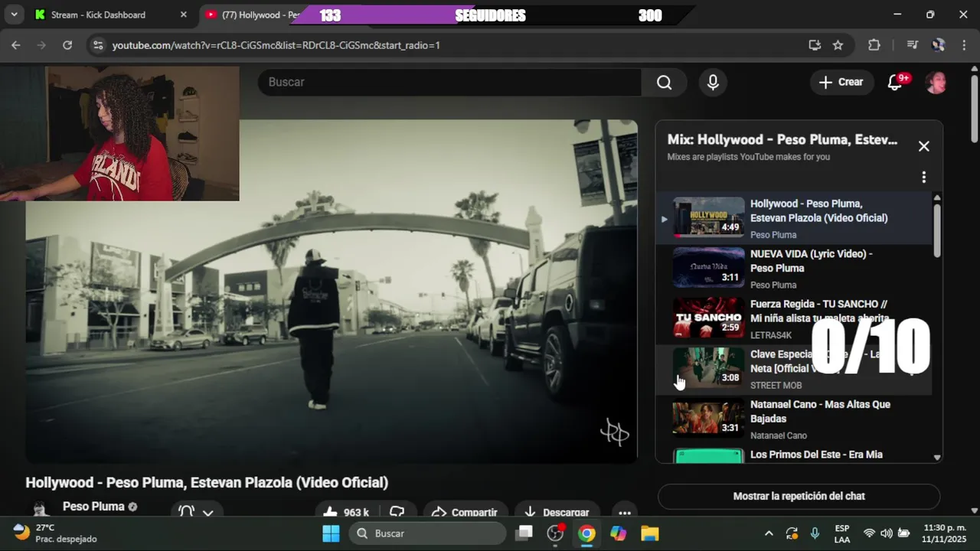Click the Compartir share button
Screen dimensions: 980x551
tap(465, 512)
